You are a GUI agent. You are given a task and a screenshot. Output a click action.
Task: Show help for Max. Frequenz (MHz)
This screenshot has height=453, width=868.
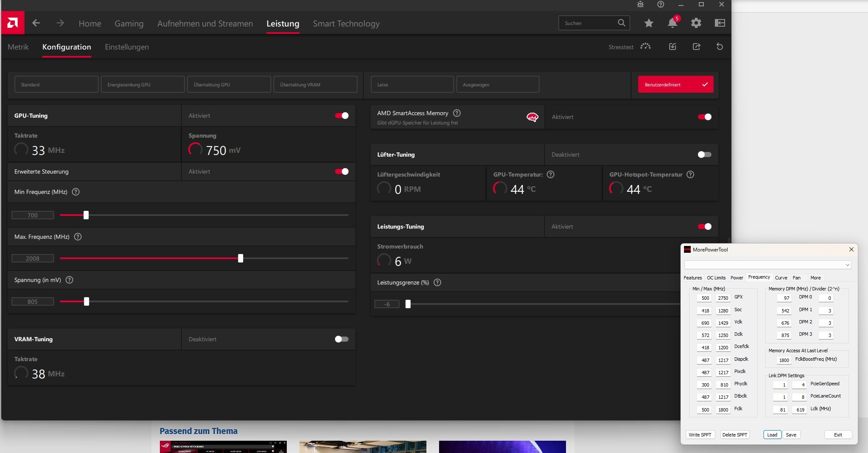pyautogui.click(x=78, y=237)
